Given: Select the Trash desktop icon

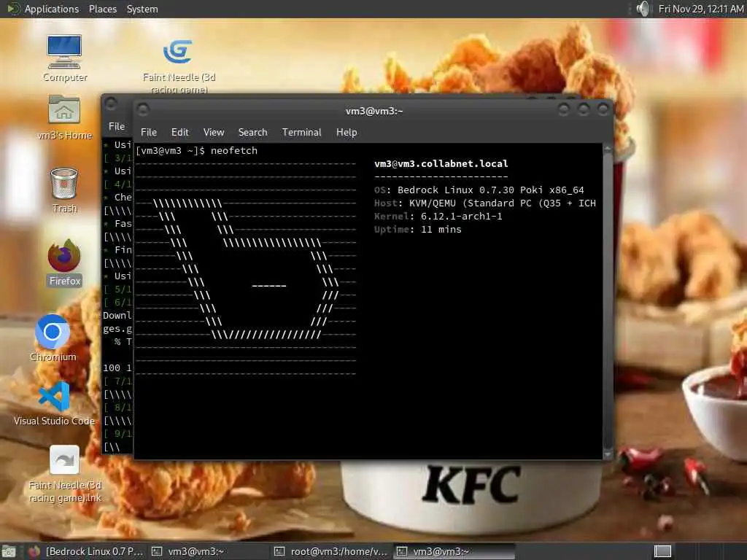Looking at the screenshot, I should click(64, 190).
